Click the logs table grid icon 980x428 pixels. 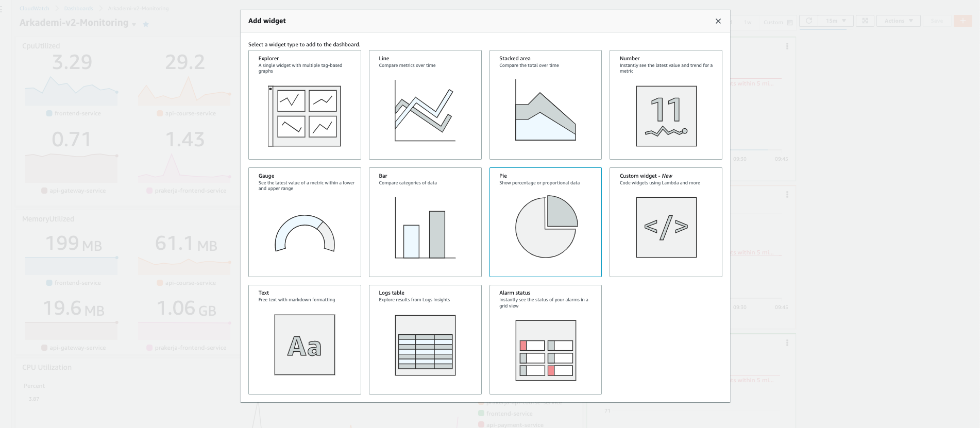click(425, 345)
